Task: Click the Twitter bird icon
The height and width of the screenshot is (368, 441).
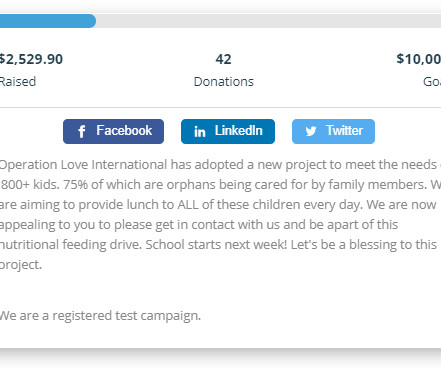Action: [311, 131]
